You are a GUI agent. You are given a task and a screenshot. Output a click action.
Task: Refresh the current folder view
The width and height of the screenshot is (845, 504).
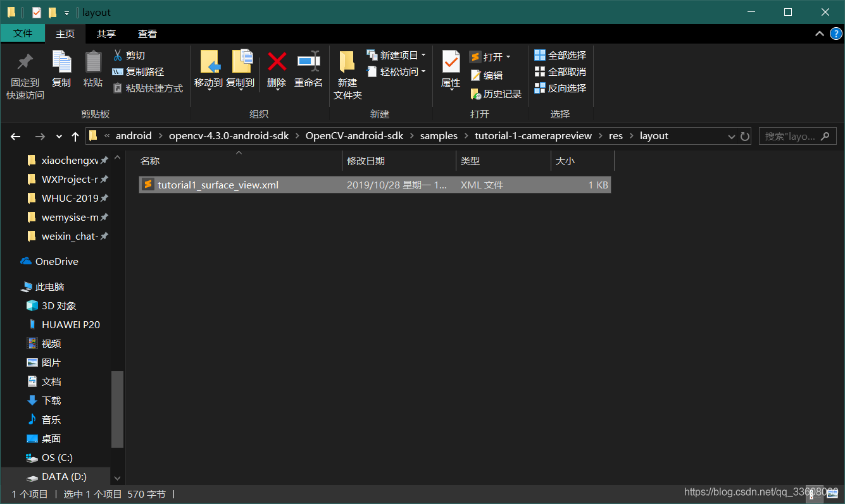pos(745,136)
